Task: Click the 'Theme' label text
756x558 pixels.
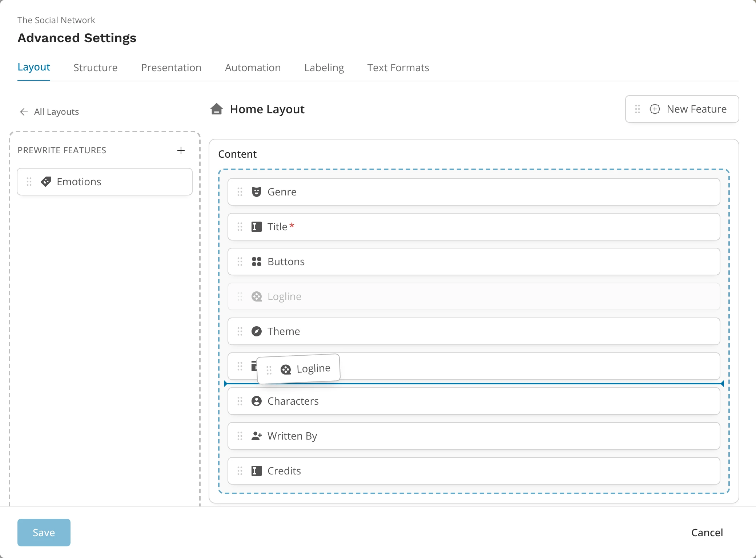Action: (x=284, y=331)
